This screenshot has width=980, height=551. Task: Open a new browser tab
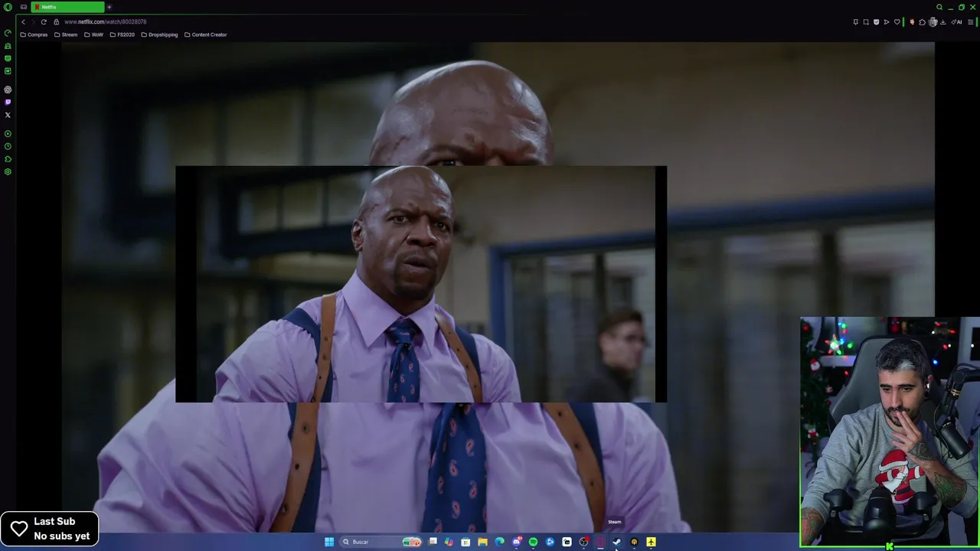[x=109, y=7]
